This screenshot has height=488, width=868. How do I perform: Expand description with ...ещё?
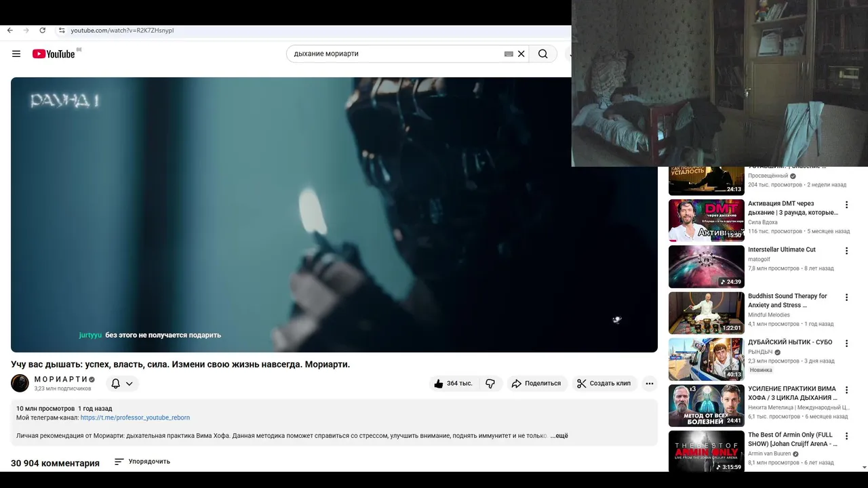559,436
